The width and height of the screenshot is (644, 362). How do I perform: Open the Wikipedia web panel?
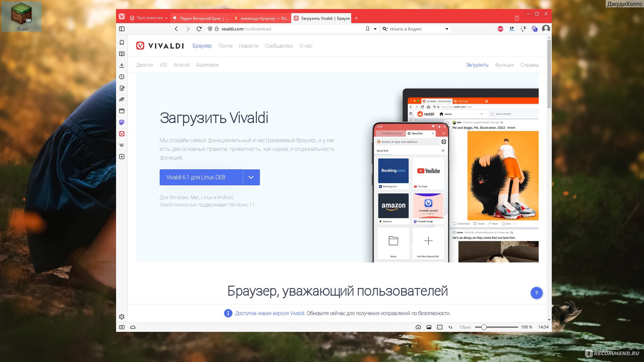pyautogui.click(x=122, y=145)
